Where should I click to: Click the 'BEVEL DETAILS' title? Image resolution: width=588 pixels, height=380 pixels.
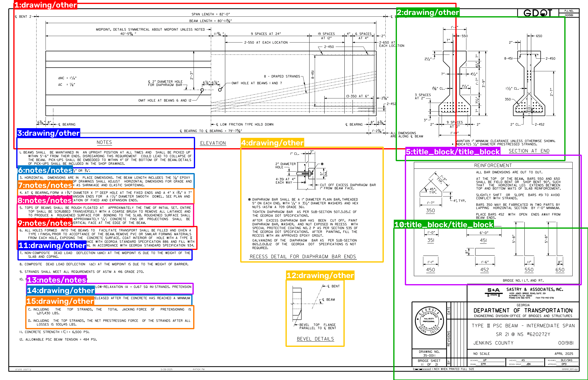tap(315, 339)
